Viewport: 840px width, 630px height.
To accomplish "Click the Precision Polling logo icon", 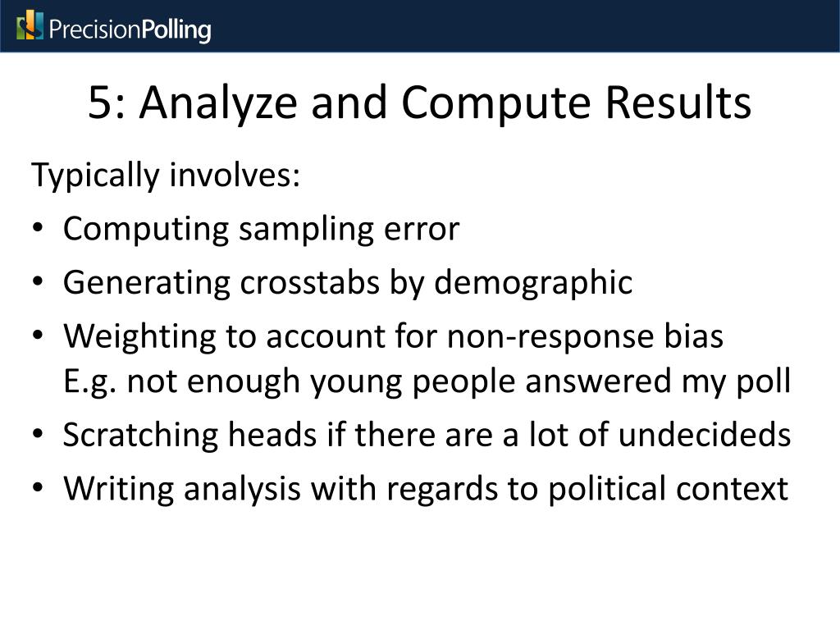I will coord(30,25).
